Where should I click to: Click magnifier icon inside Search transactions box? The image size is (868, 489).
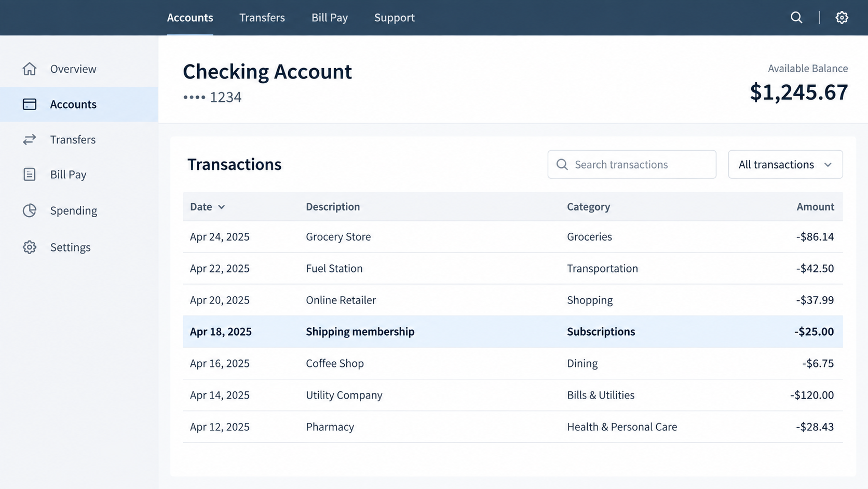pyautogui.click(x=562, y=164)
